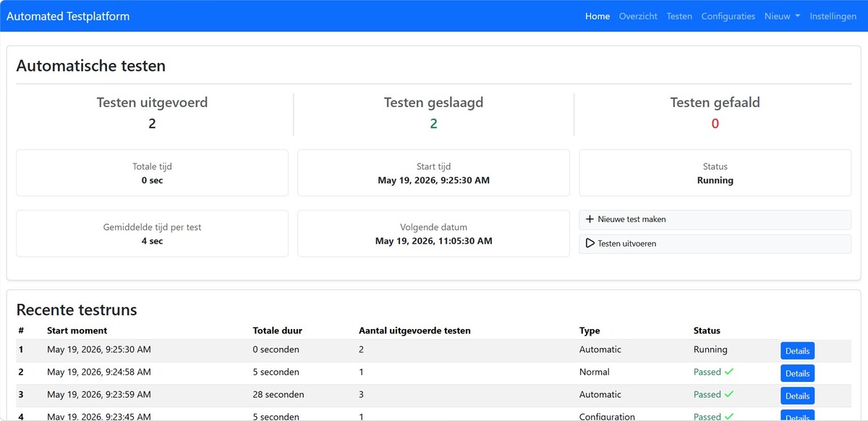Expand the Nieuw dropdown menu

782,16
